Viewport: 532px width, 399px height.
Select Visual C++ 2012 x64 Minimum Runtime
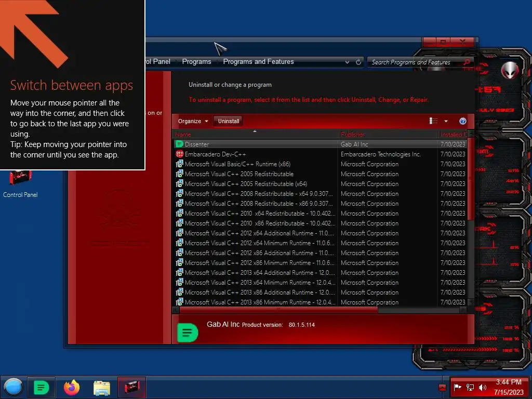point(320,243)
